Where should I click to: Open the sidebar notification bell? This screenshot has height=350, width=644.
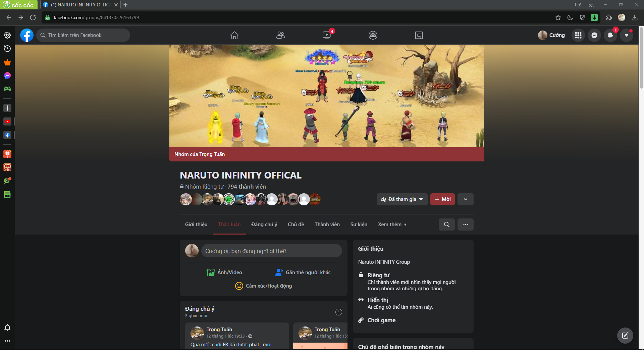pyautogui.click(x=7, y=328)
